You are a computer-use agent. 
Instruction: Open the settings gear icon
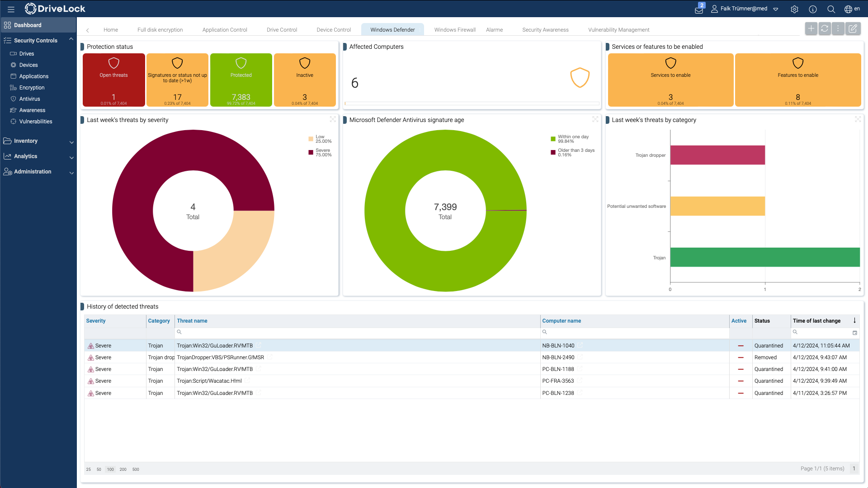(x=794, y=9)
